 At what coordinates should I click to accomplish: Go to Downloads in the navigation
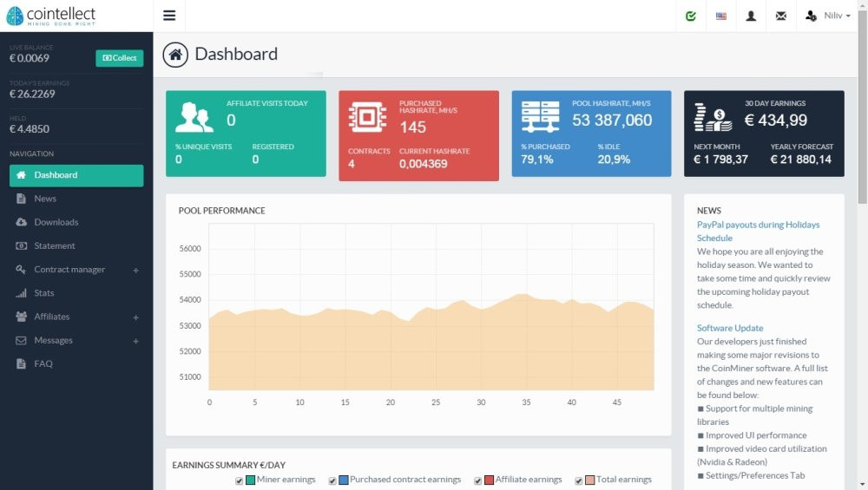tap(56, 222)
